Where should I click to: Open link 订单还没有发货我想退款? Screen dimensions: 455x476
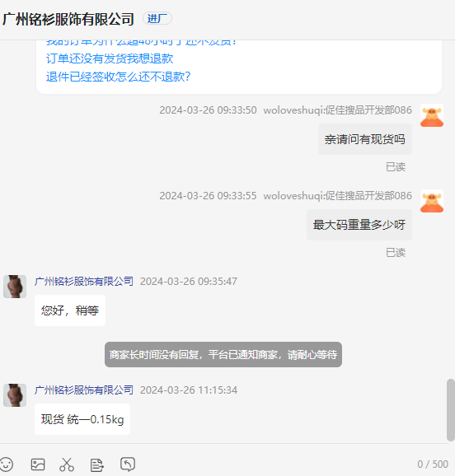point(110,58)
